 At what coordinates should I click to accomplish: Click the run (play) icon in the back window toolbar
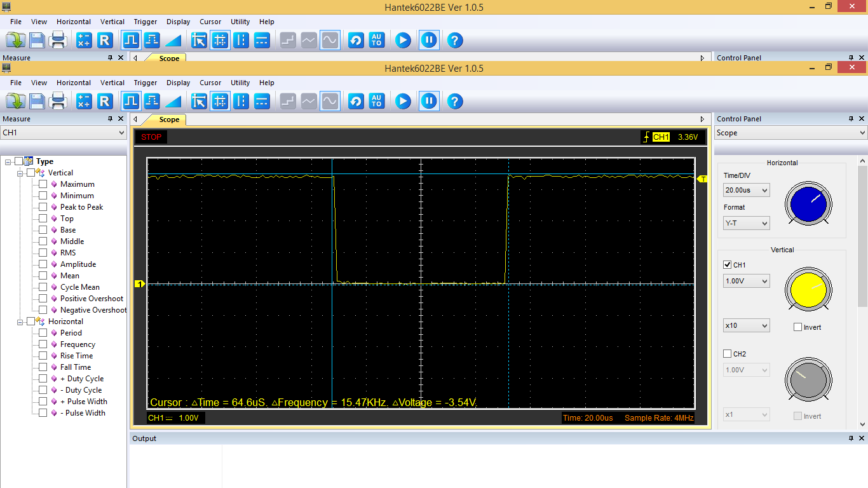[403, 40]
